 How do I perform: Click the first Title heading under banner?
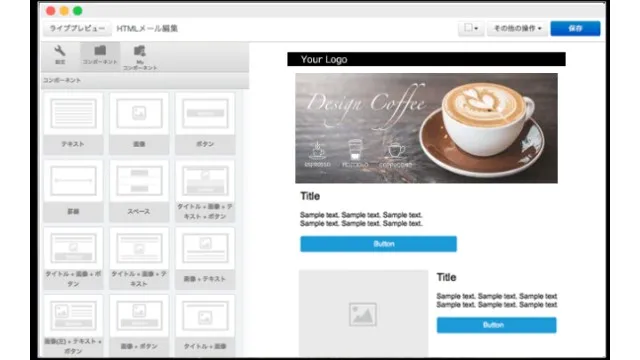click(x=310, y=196)
